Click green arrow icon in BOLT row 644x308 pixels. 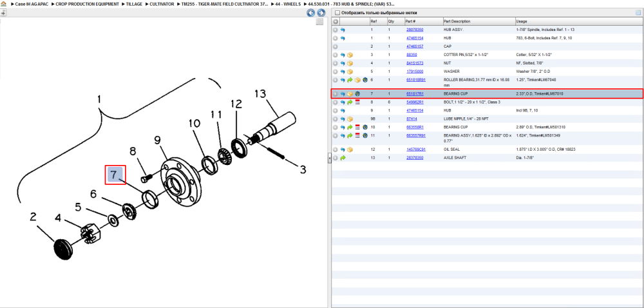[x=350, y=102]
